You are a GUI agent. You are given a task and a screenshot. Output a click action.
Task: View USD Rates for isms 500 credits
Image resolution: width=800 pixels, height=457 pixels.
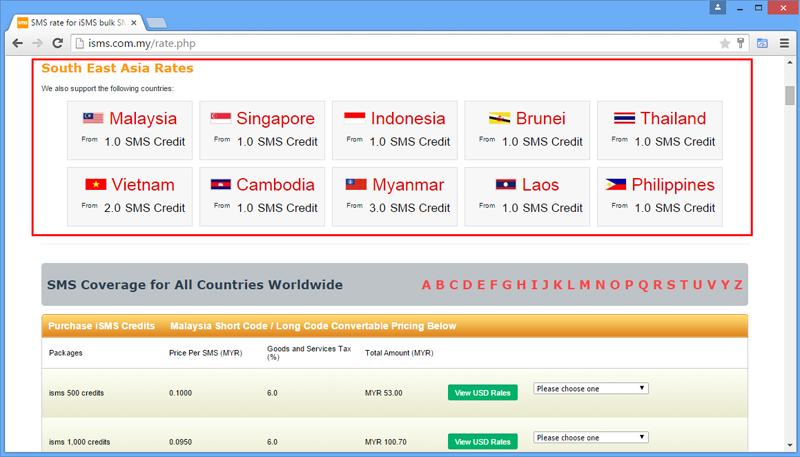click(x=483, y=393)
